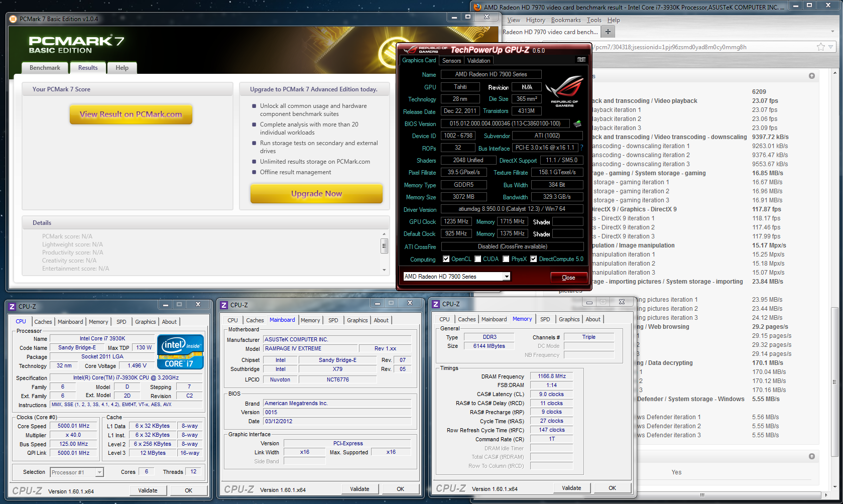This screenshot has width=843, height=504.
Task: Open the Firefox View menu
Action: 514,20
